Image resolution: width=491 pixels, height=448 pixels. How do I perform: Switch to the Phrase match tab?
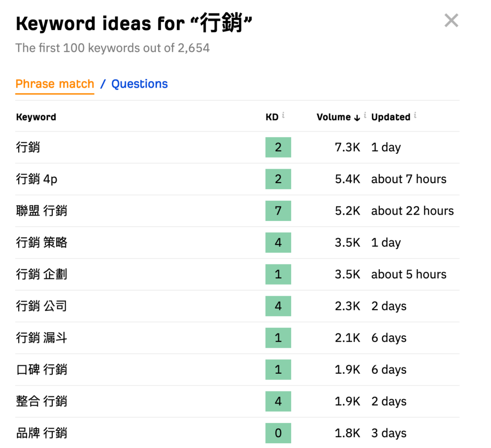[55, 84]
